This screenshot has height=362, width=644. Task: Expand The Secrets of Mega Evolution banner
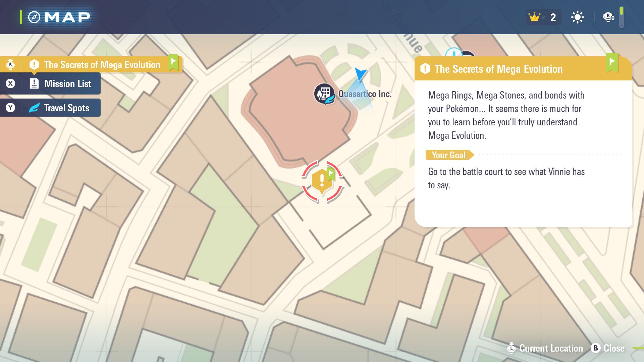102,64
